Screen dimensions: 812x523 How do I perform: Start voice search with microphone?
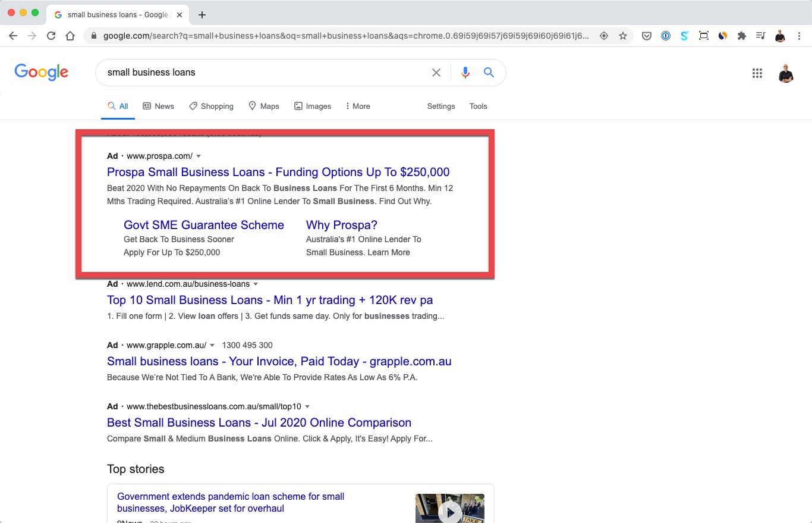point(465,73)
